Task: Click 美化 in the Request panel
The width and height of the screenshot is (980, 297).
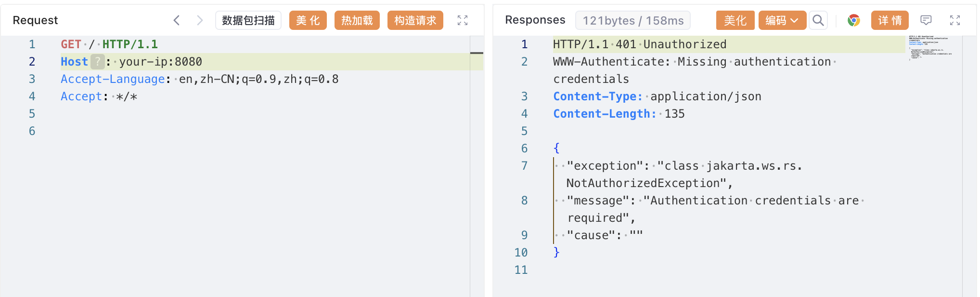Action: click(x=308, y=20)
